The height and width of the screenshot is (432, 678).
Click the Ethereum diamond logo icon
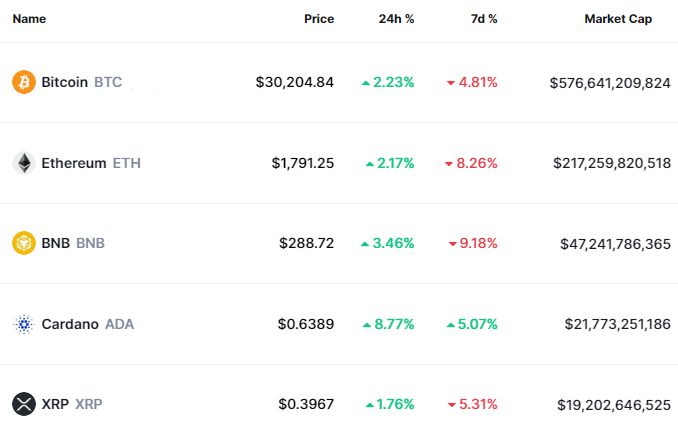[23, 163]
